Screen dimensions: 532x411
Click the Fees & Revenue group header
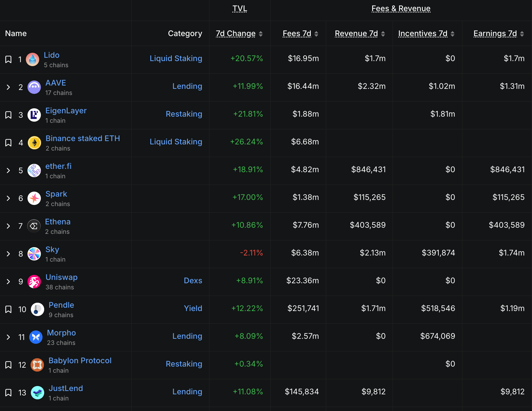(x=401, y=9)
